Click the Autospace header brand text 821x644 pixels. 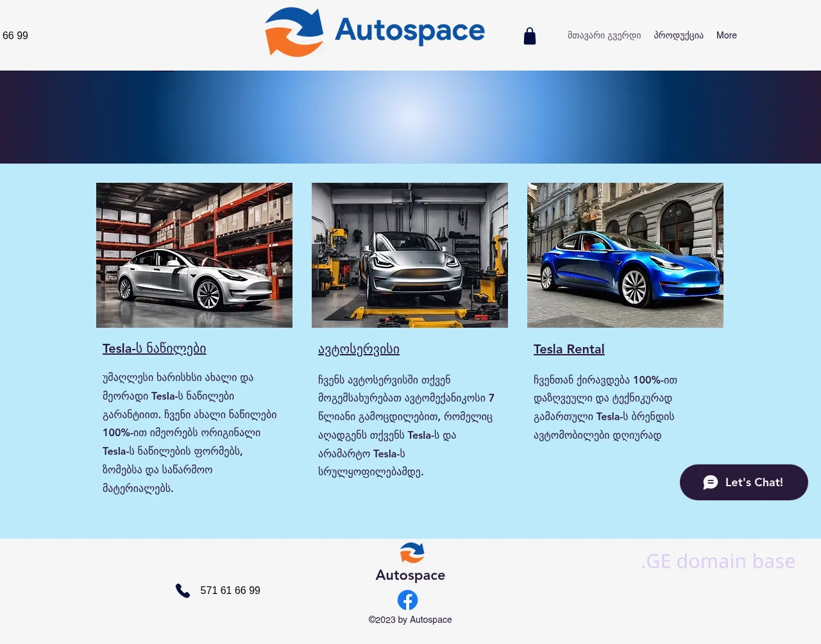pyautogui.click(x=409, y=30)
